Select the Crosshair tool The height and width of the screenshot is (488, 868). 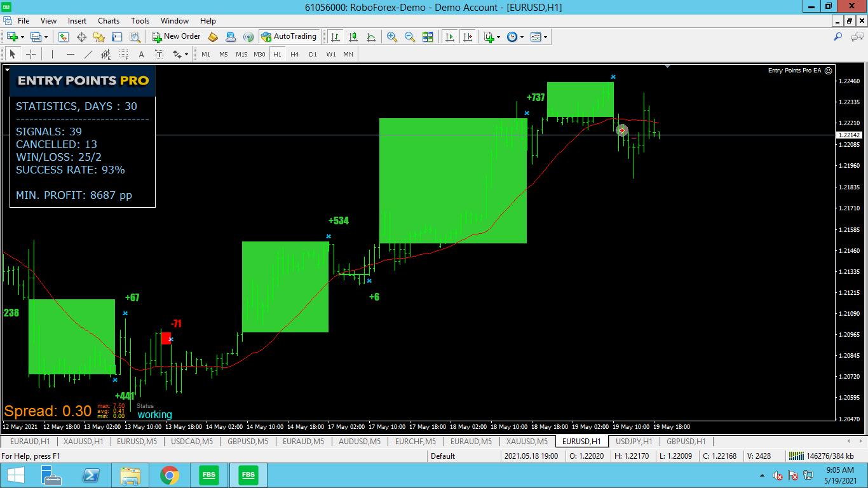click(x=30, y=54)
